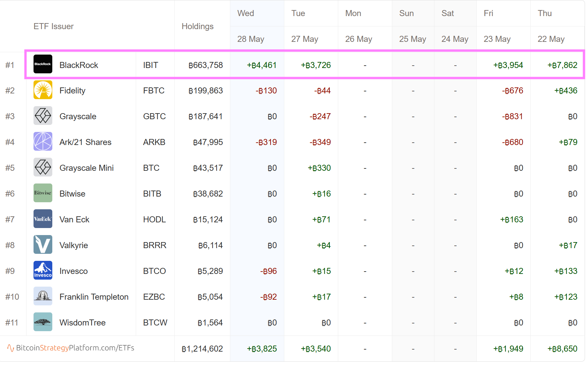This screenshot has width=588, height=368.
Task: Click Grayscale 27 May outflow -₿247
Action: click(320, 117)
